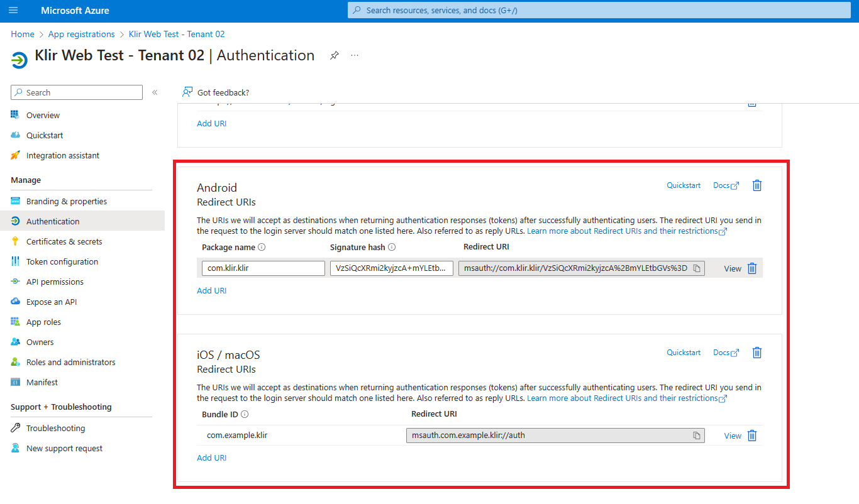Click the Support + Troubleshooting heading

click(x=61, y=407)
